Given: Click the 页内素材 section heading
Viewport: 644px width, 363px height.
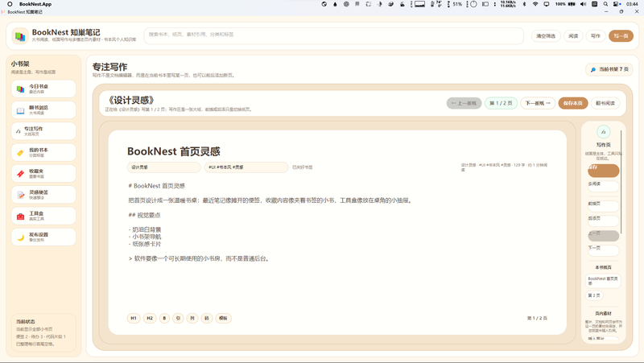Looking at the screenshot, I should pyautogui.click(x=603, y=313).
